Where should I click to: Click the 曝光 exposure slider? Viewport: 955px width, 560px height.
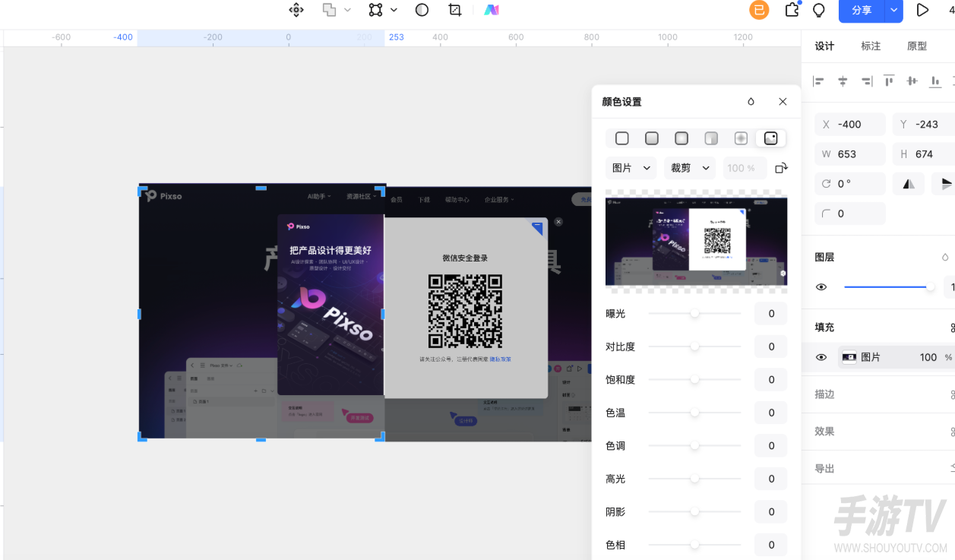tap(694, 314)
